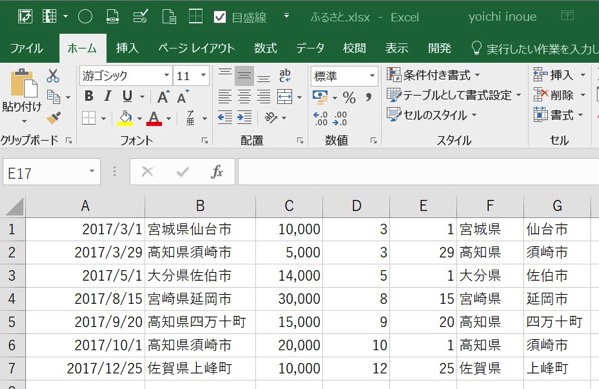
Task: Switch to the ページ レイアウト tab
Action: 196,48
